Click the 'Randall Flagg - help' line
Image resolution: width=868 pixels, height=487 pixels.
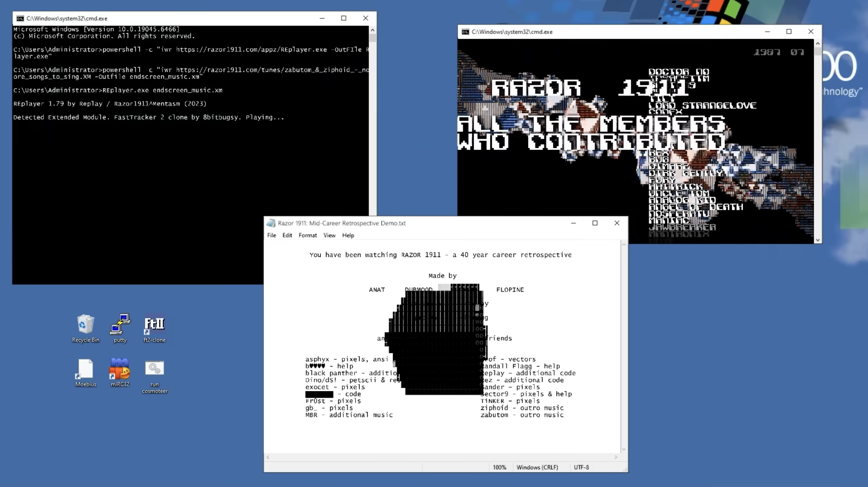[x=520, y=366]
